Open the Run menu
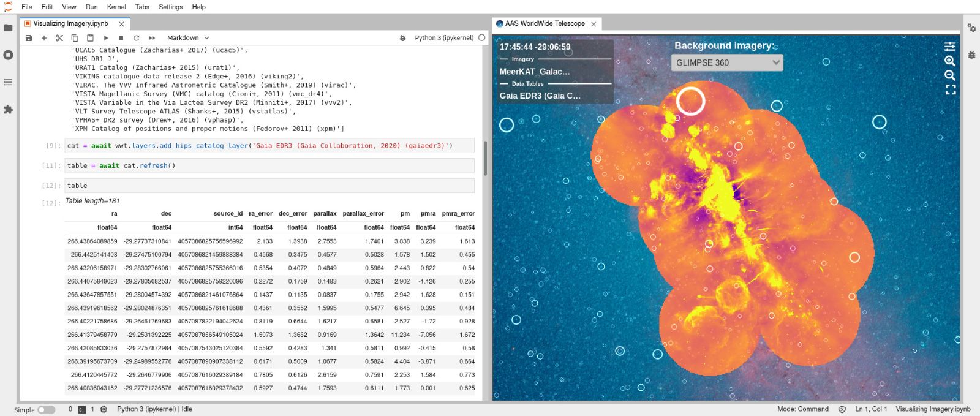The image size is (980, 416). click(x=91, y=7)
